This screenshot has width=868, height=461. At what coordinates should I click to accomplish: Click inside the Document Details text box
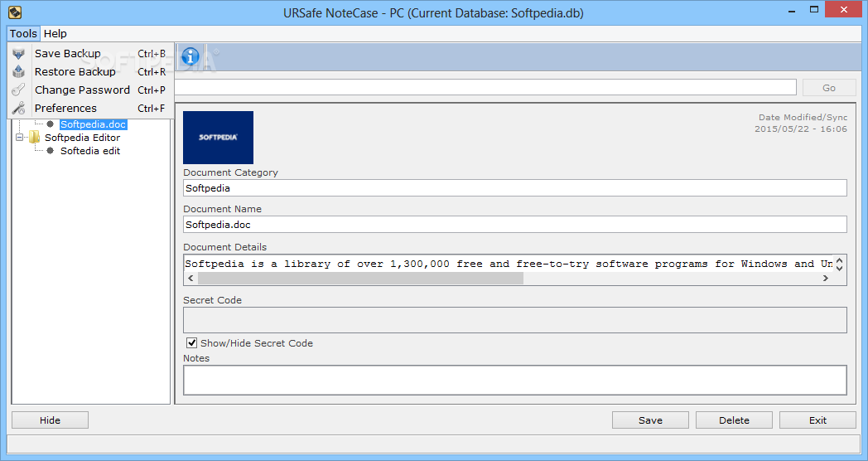[509, 264]
